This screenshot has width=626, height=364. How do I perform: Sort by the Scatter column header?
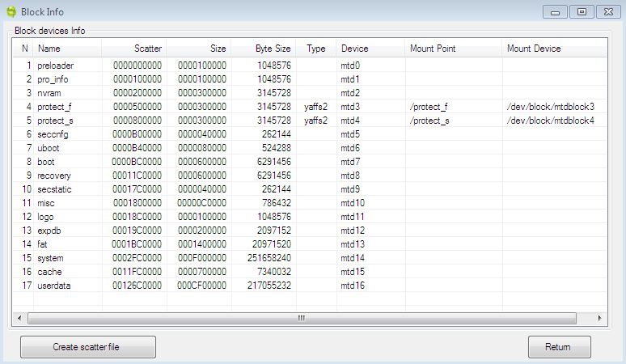tap(133, 49)
